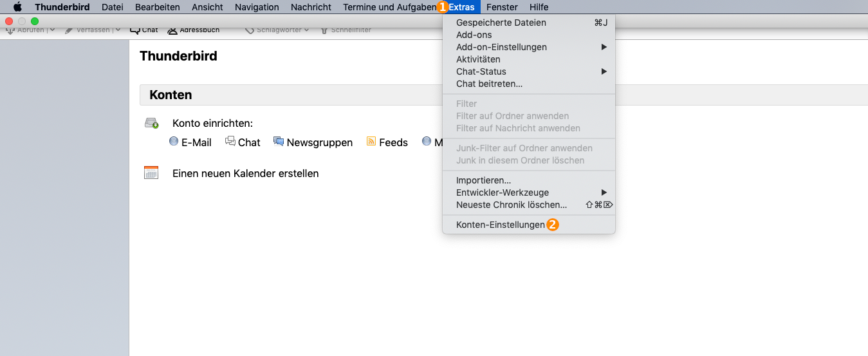The image size is (868, 356).
Task: Click the Schlagwörter tag toolbar button
Action: pos(273,30)
